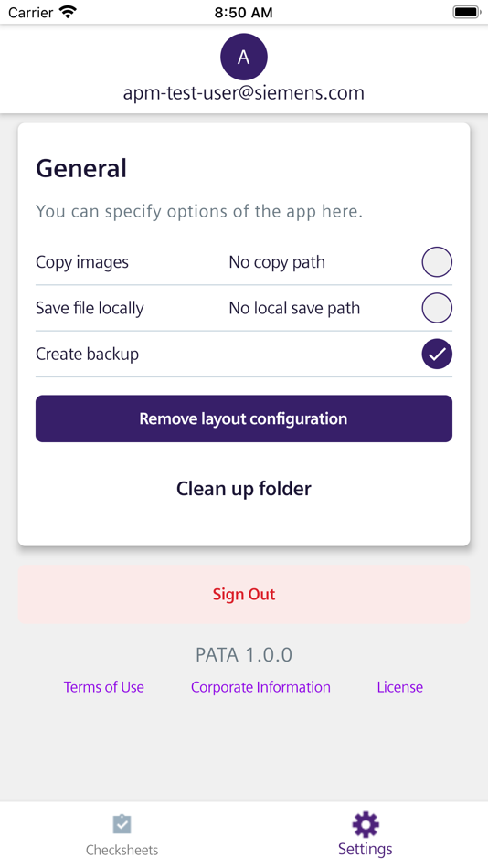488x868 pixels.
Task: Enable the Copy images option
Action: point(437,262)
